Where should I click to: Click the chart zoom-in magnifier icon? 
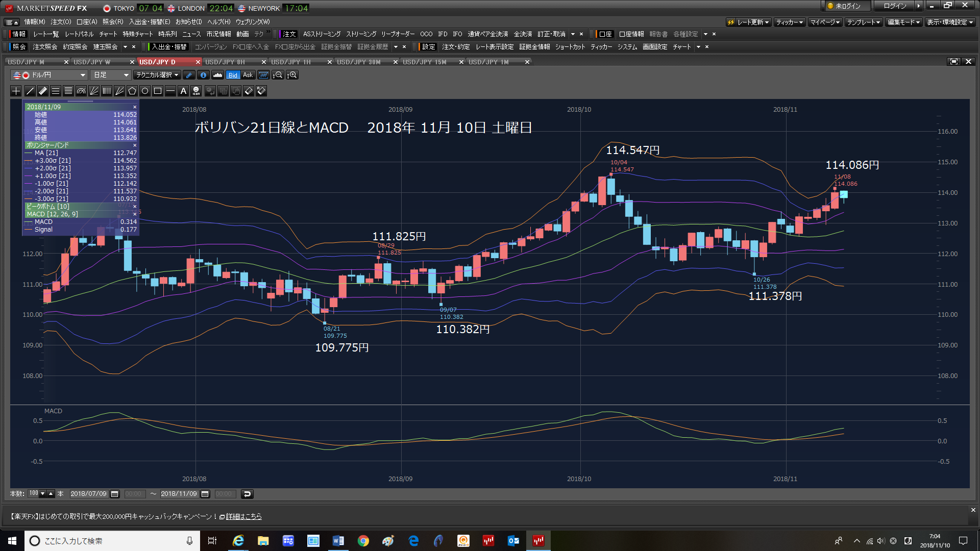[x=292, y=75]
